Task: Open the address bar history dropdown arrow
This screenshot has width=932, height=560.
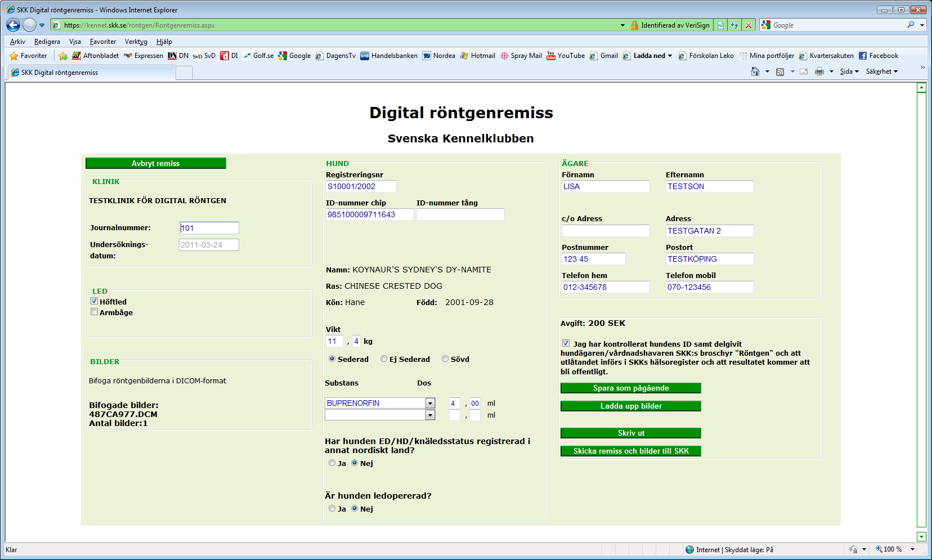Action: click(622, 25)
